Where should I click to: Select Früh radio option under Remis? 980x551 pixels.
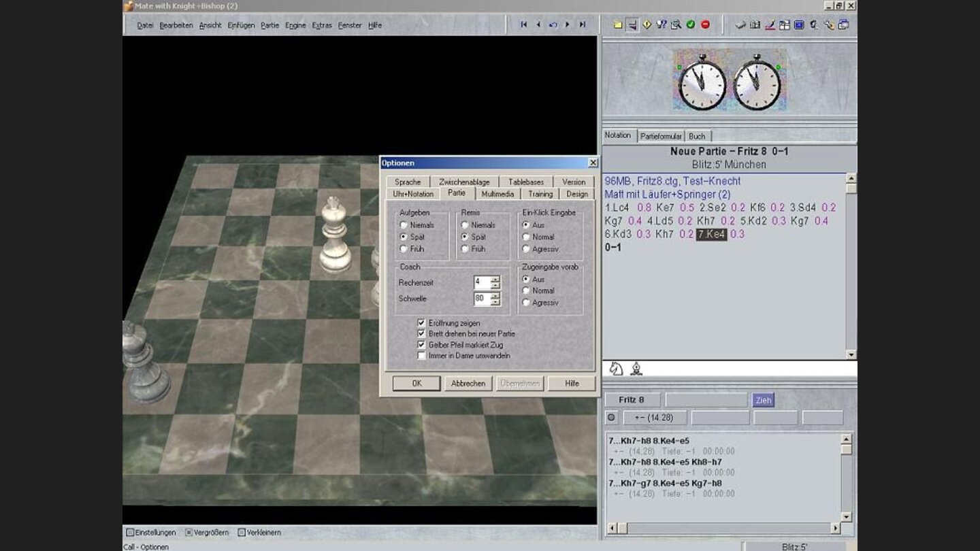[465, 249]
